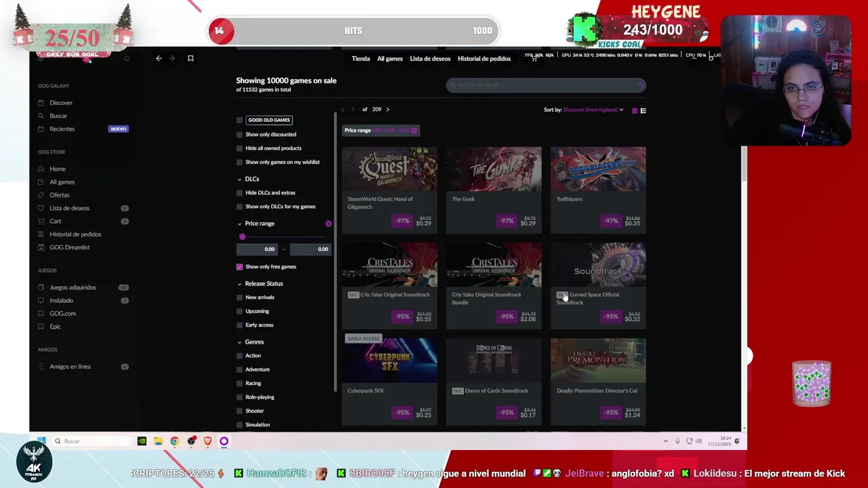
Task: Check Show only games on my wishlist
Action: (239, 162)
